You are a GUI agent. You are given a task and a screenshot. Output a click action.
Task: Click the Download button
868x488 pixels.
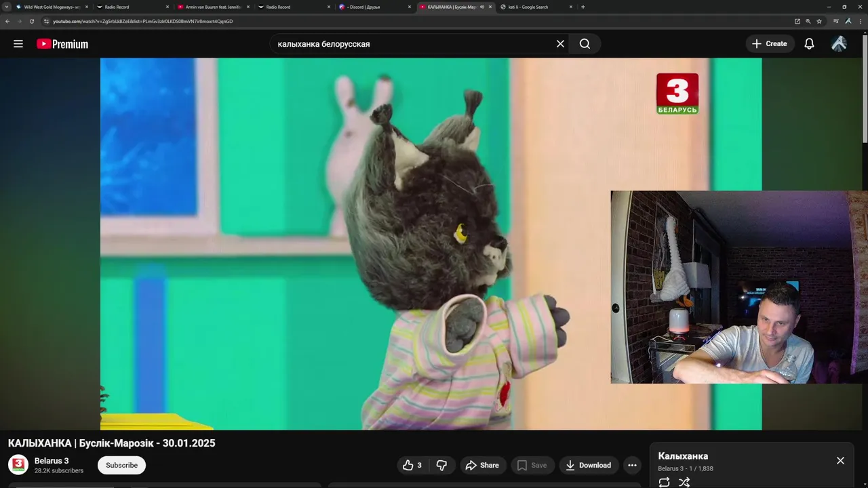point(588,465)
